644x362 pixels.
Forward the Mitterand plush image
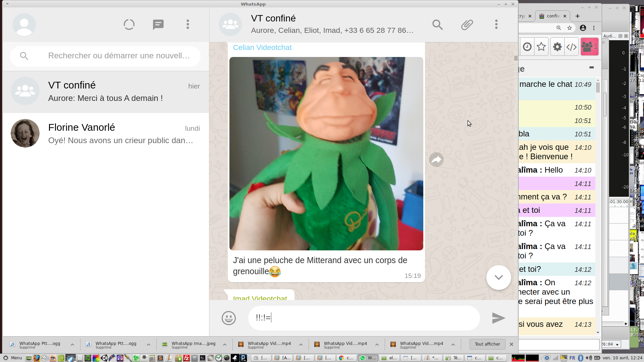[436, 160]
